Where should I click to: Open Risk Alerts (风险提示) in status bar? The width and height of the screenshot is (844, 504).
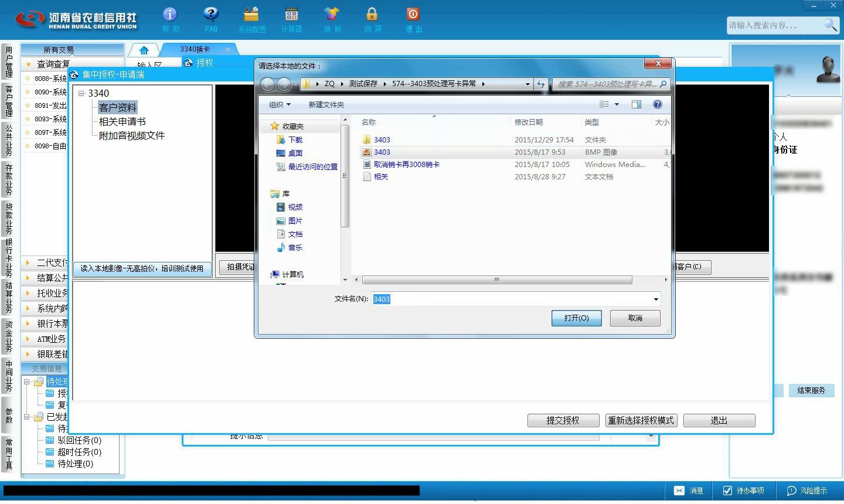tap(807, 491)
